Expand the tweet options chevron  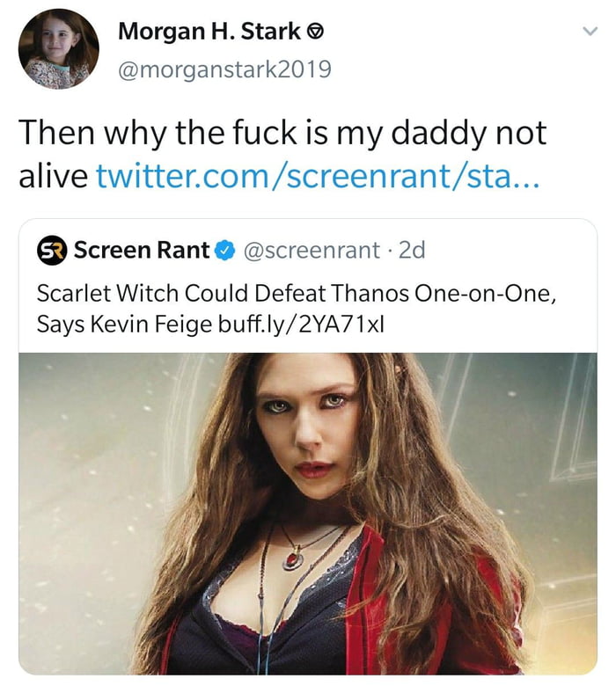point(591,32)
